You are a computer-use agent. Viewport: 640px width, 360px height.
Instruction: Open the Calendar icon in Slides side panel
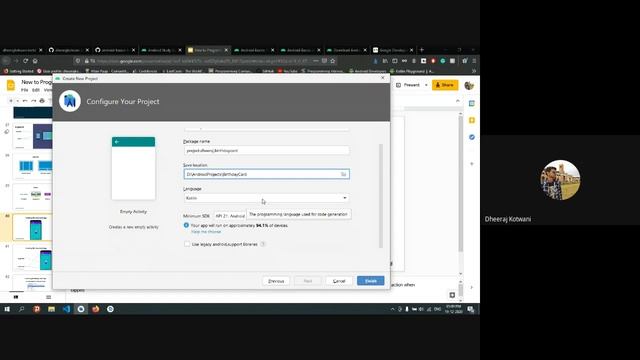click(472, 103)
